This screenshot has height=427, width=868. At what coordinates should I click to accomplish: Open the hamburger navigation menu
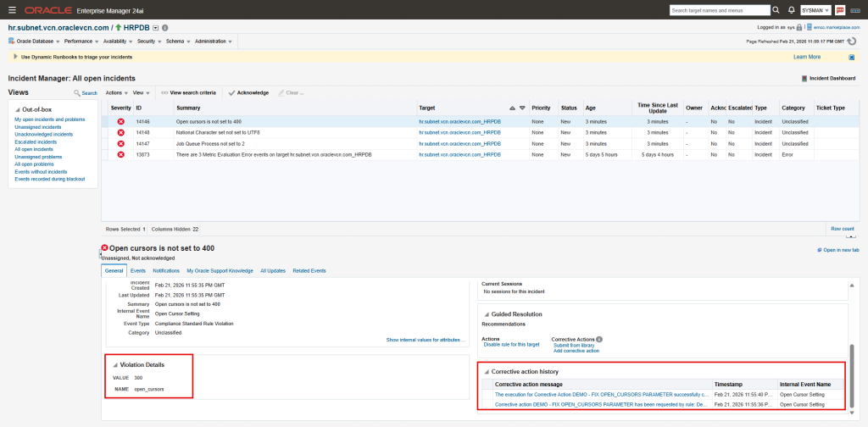[11, 10]
